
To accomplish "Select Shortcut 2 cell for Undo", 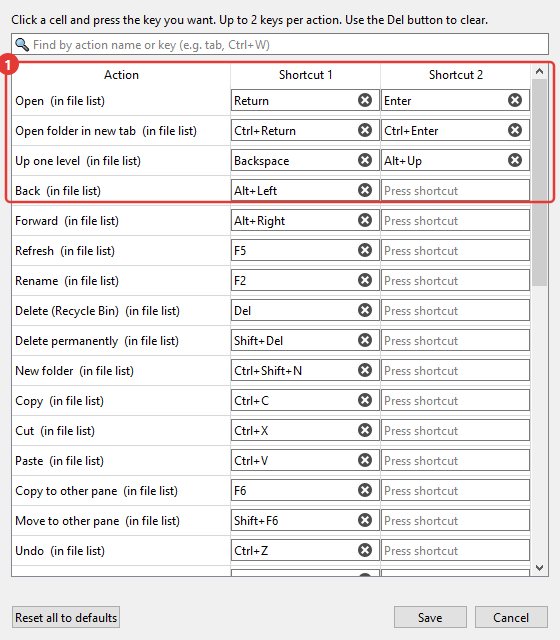I will tap(455, 551).
